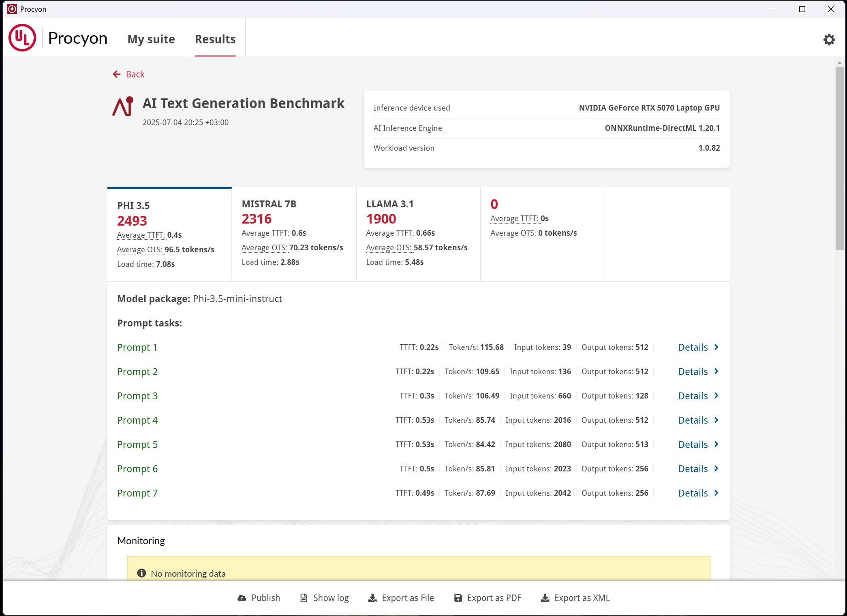Click Average TTFT label under LLAMA 3.1
The width and height of the screenshot is (847, 616).
point(390,233)
